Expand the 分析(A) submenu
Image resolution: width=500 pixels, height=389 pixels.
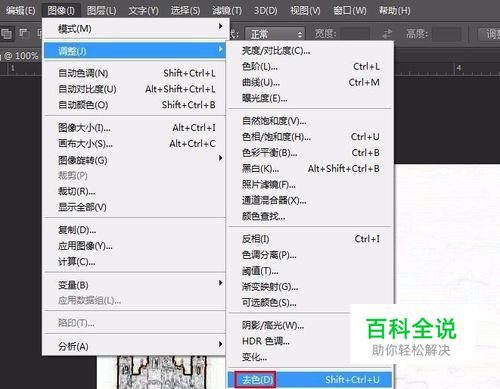pyautogui.click(x=134, y=346)
